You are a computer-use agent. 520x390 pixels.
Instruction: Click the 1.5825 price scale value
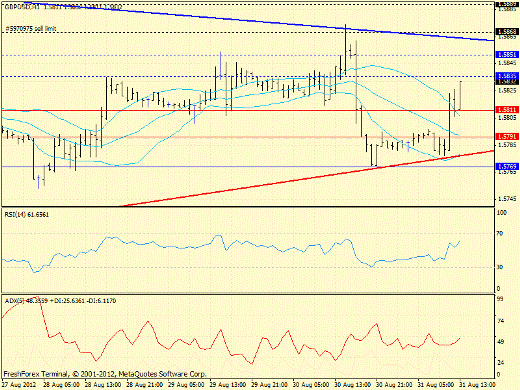tap(507, 90)
